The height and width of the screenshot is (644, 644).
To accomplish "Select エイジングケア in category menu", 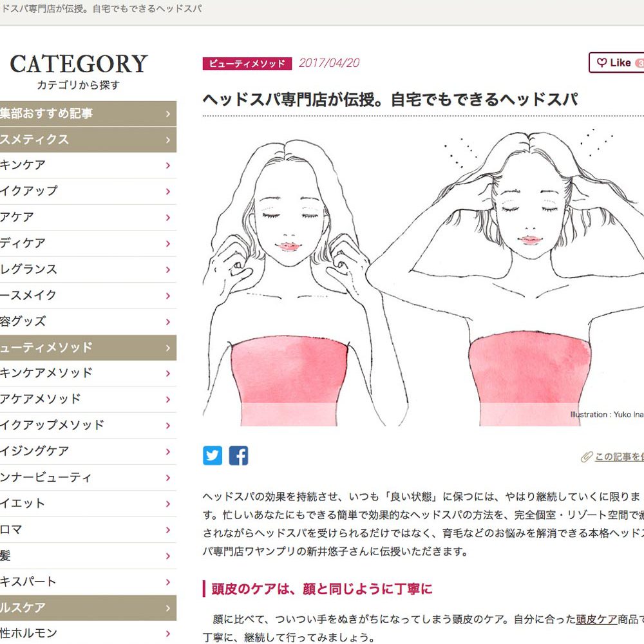I will [88, 451].
